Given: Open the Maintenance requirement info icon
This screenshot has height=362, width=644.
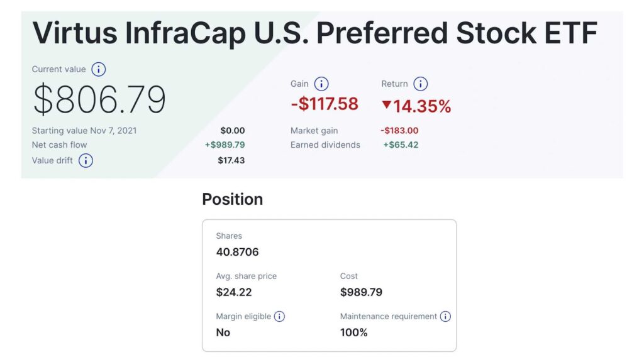Looking at the screenshot, I should (445, 316).
